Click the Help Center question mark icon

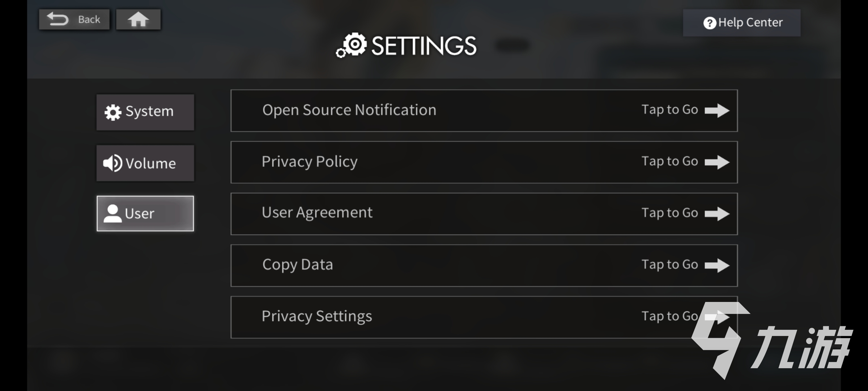710,23
